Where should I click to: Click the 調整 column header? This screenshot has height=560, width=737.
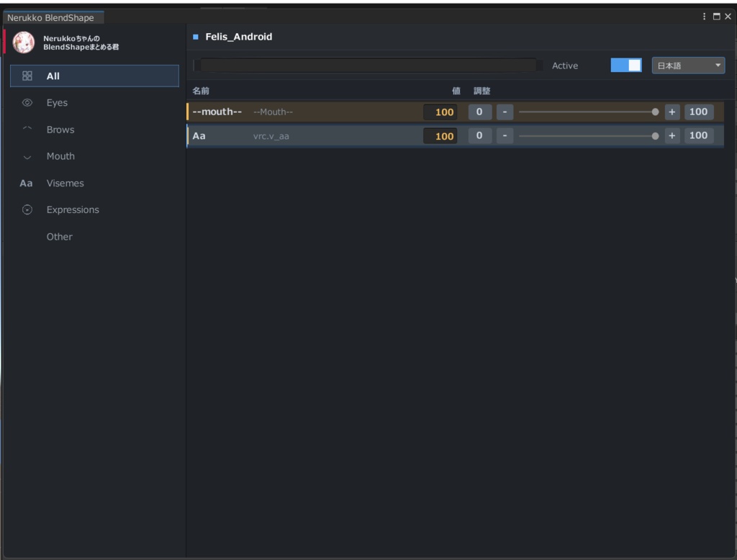click(481, 91)
